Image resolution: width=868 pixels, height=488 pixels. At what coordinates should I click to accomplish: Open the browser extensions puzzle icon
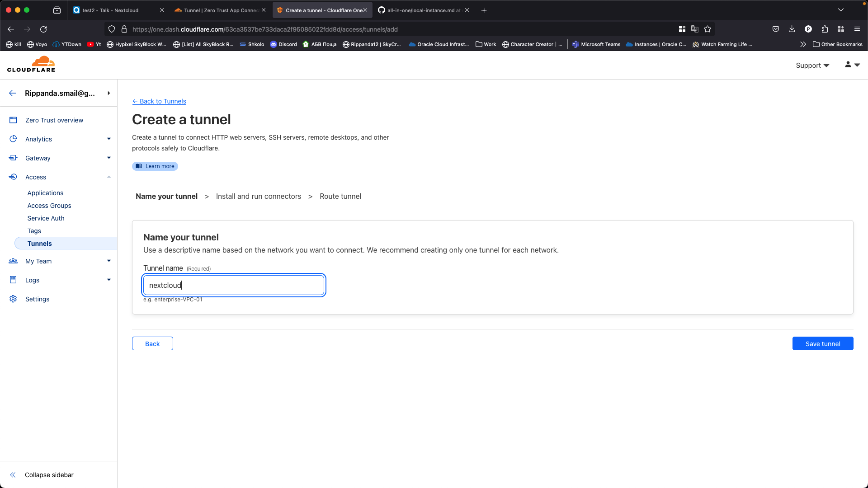click(825, 29)
